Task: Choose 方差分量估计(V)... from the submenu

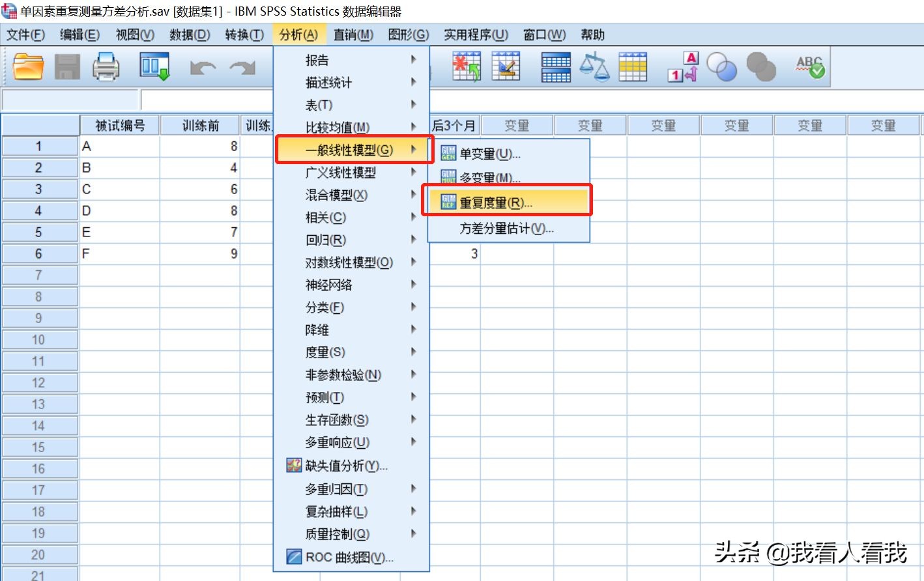Action: [509, 229]
